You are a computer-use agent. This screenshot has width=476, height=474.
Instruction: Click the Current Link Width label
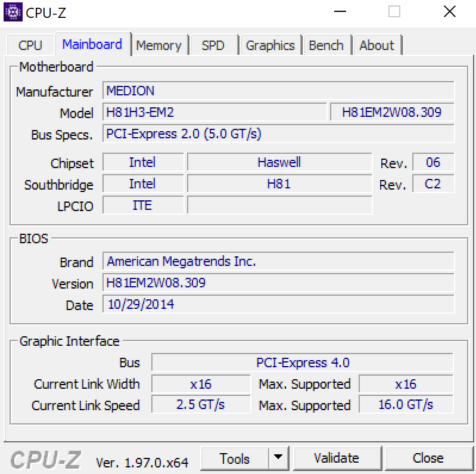click(87, 384)
